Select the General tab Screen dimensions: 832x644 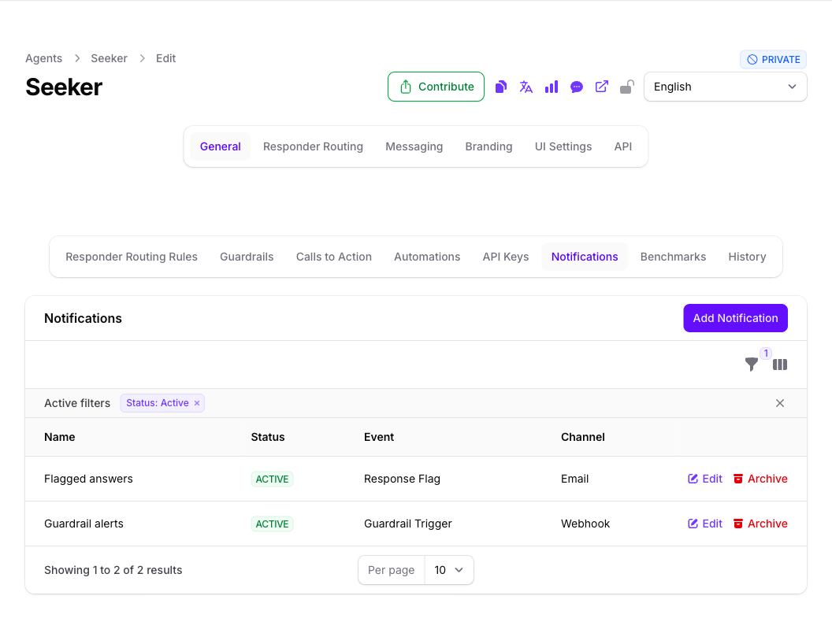220,146
